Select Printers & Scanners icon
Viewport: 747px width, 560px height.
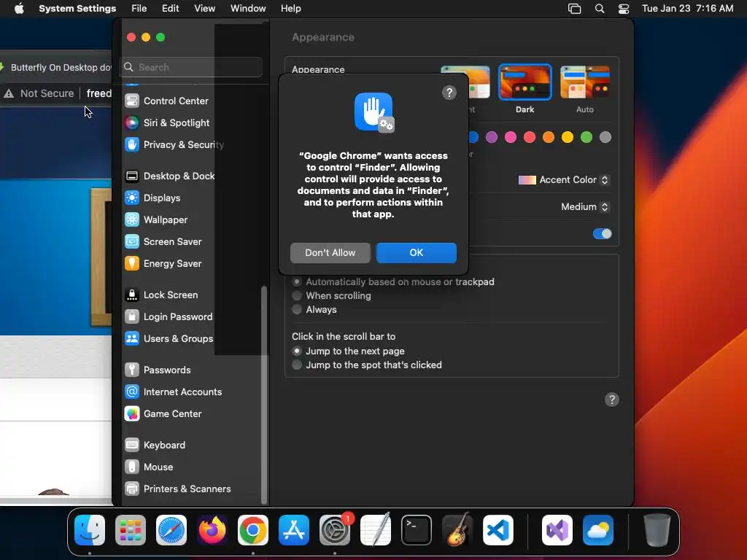[x=132, y=489]
